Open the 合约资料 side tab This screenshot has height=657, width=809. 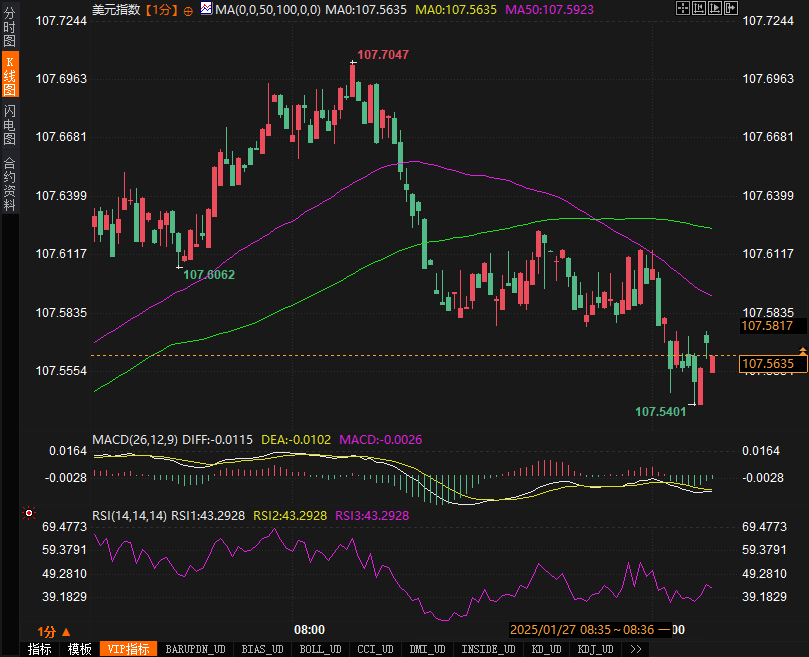pos(9,183)
